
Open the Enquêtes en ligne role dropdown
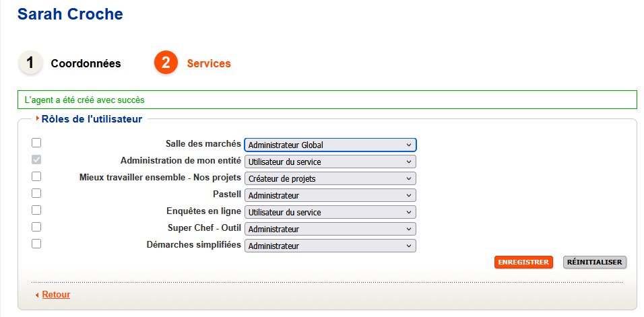tap(330, 212)
